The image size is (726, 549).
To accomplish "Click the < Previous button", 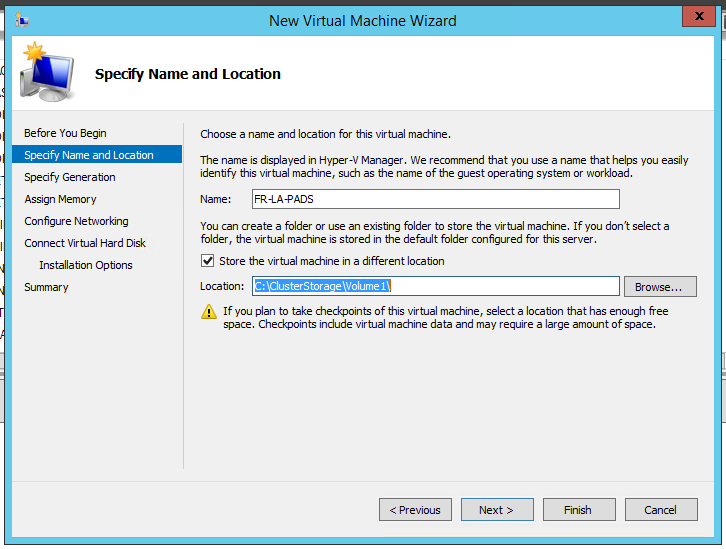I will tap(415, 510).
